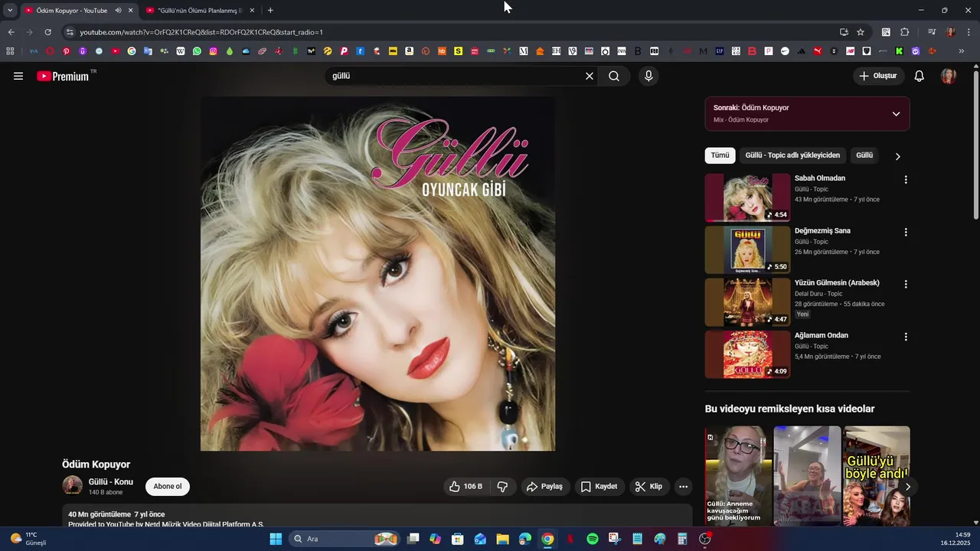Open Spotify from the taskbar

[593, 539]
